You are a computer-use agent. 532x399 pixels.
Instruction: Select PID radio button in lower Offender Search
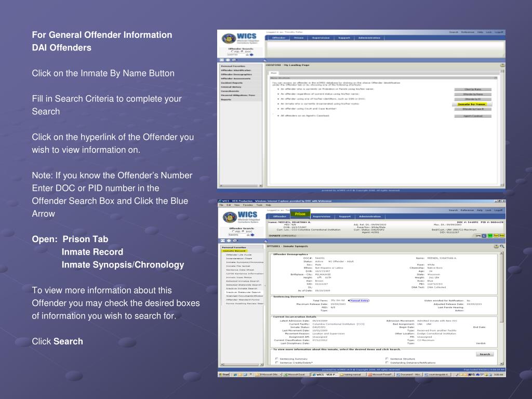[233, 231]
